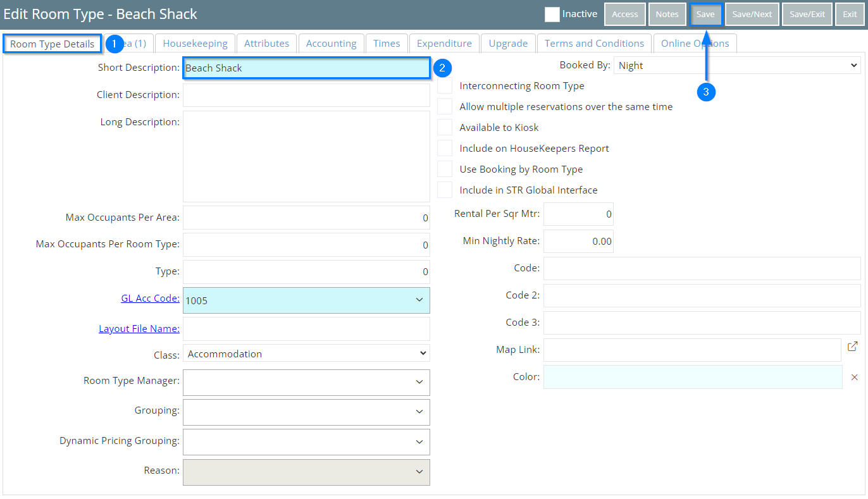This screenshot has height=499, width=868.
Task: Expand the Dynamic Pricing Grouping dropdown
Action: (x=306, y=441)
